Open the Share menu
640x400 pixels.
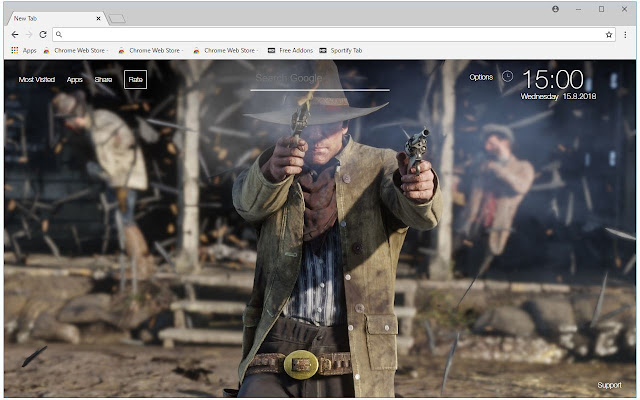(x=103, y=79)
